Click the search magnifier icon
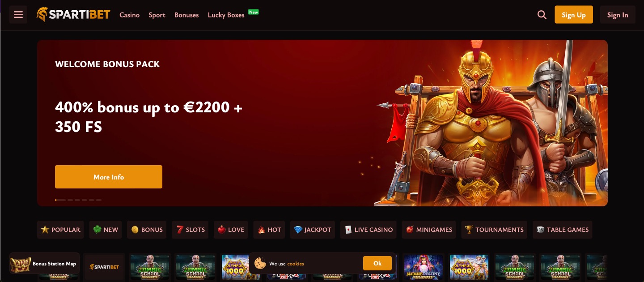The width and height of the screenshot is (644, 282). [542, 15]
